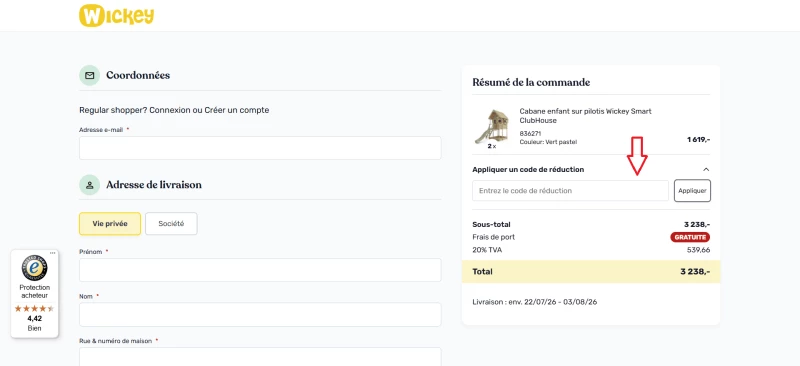
Task: Click the GRATUITE shipping badge
Action: tap(690, 237)
